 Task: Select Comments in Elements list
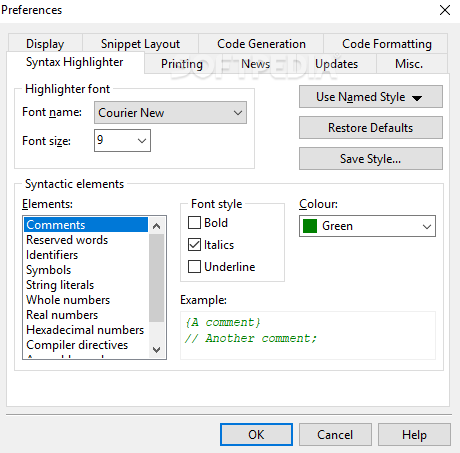click(86, 225)
